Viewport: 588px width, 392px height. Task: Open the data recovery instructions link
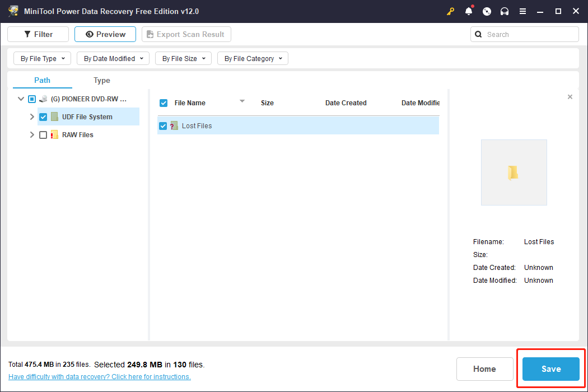coord(99,377)
